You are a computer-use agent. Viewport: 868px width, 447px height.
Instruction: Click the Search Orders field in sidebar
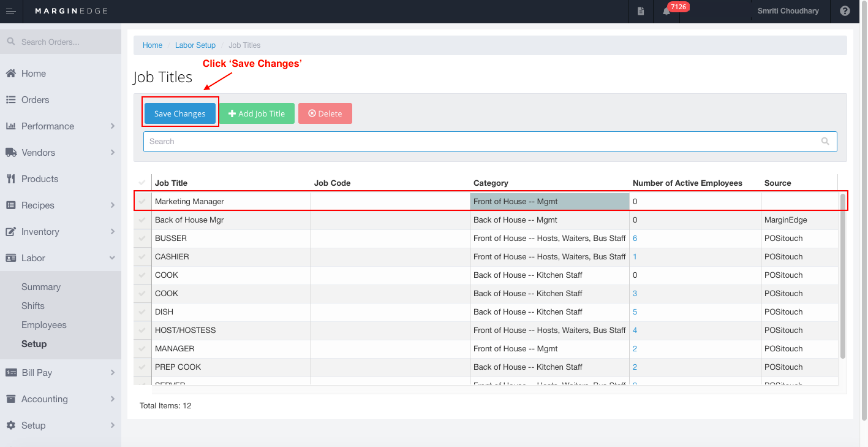[61, 42]
